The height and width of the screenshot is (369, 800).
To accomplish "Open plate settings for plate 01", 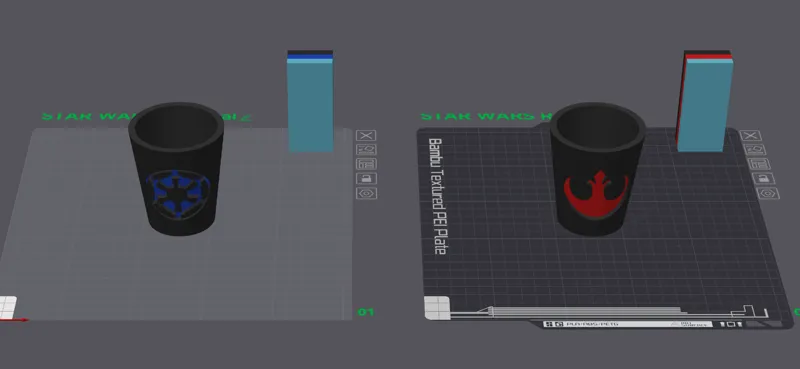I will (366, 193).
